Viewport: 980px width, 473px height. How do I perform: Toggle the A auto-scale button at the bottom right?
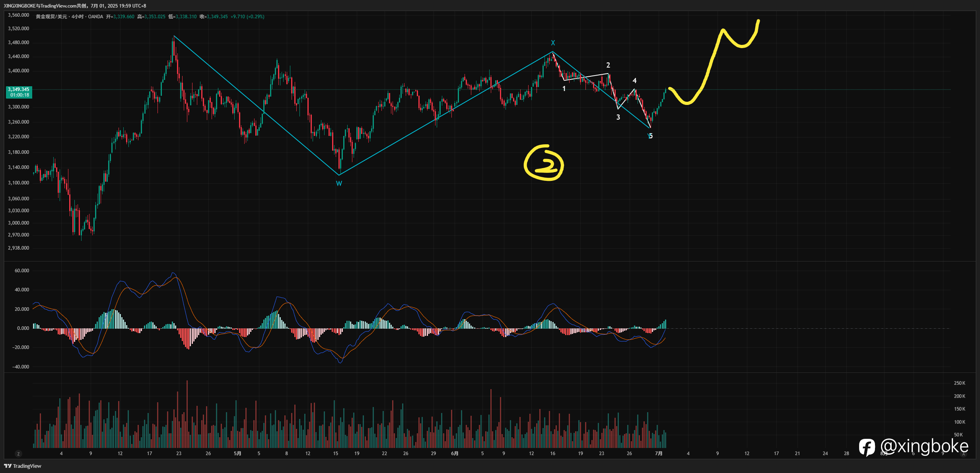(963, 454)
